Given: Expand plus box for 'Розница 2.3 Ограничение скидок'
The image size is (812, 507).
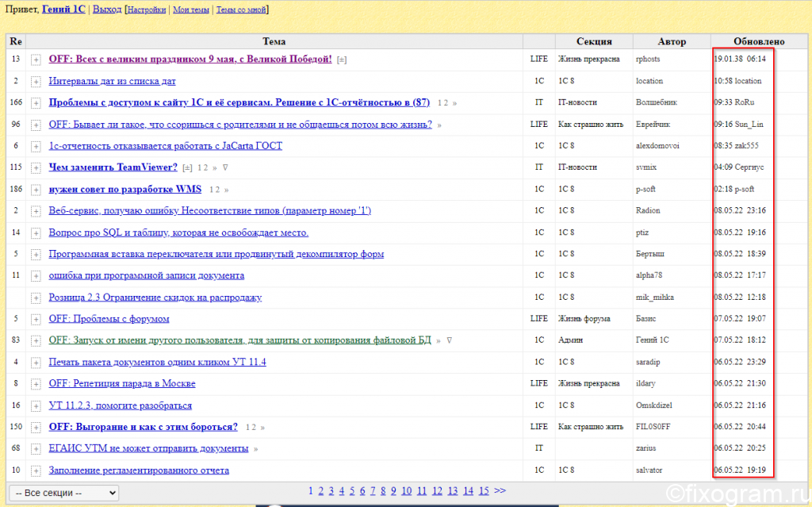Looking at the screenshot, I should (x=36, y=298).
